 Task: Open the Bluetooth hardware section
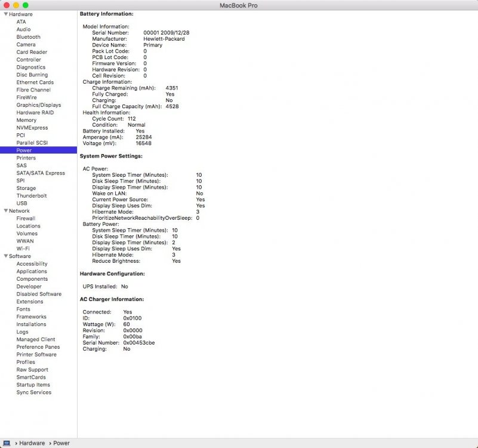[x=29, y=37]
